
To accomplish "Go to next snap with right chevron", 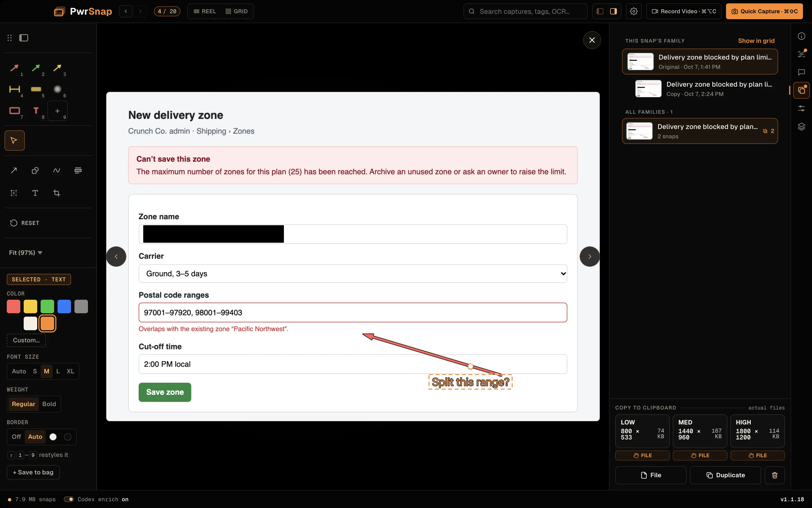I will (x=590, y=257).
